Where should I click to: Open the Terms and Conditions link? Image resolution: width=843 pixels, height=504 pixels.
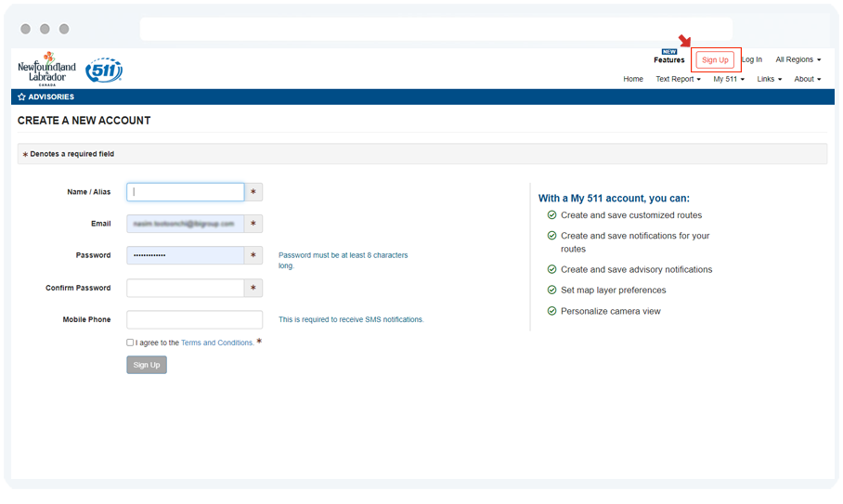[x=217, y=342]
